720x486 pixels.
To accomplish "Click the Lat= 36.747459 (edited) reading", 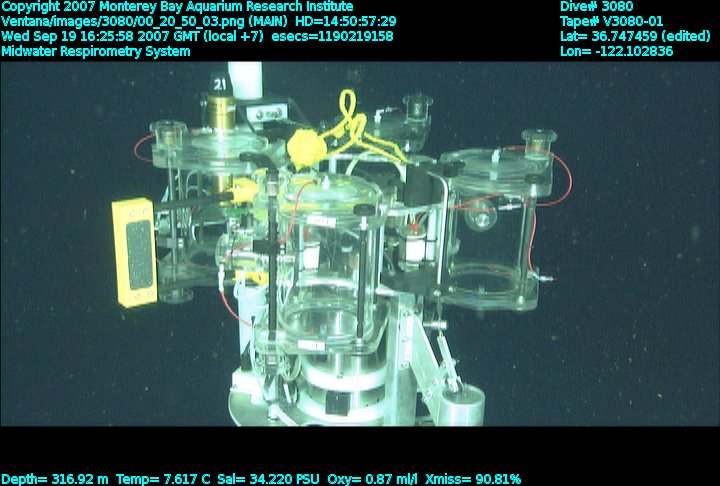I will [x=635, y=36].
